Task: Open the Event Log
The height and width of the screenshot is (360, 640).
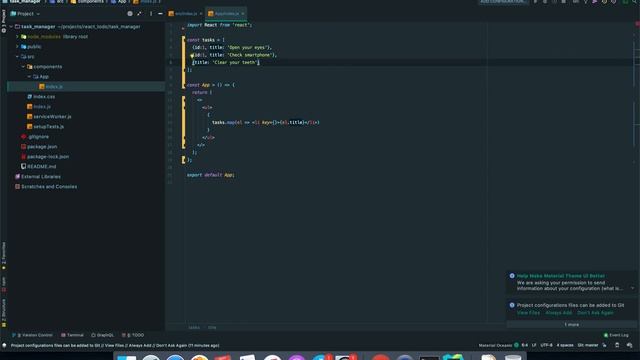Action: pos(616,335)
